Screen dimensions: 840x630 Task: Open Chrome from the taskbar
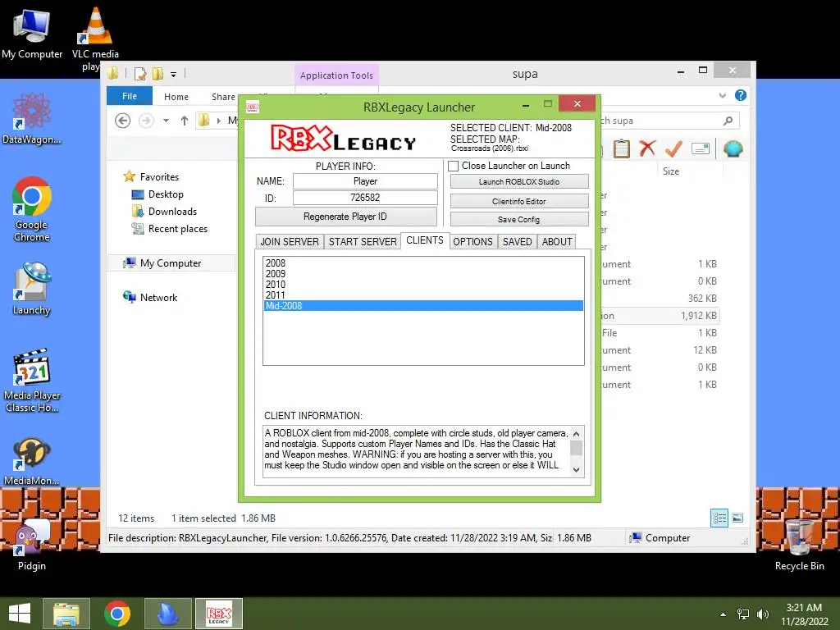click(117, 614)
